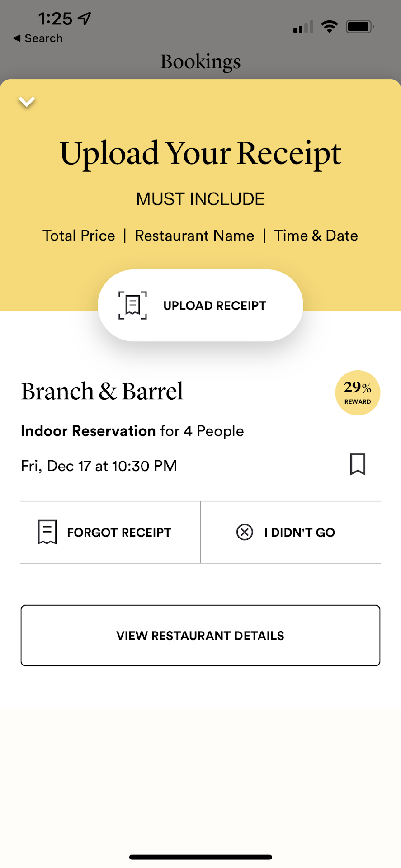Image resolution: width=401 pixels, height=868 pixels.
Task: Tap the Forgot Receipt icon
Action: coord(47,532)
